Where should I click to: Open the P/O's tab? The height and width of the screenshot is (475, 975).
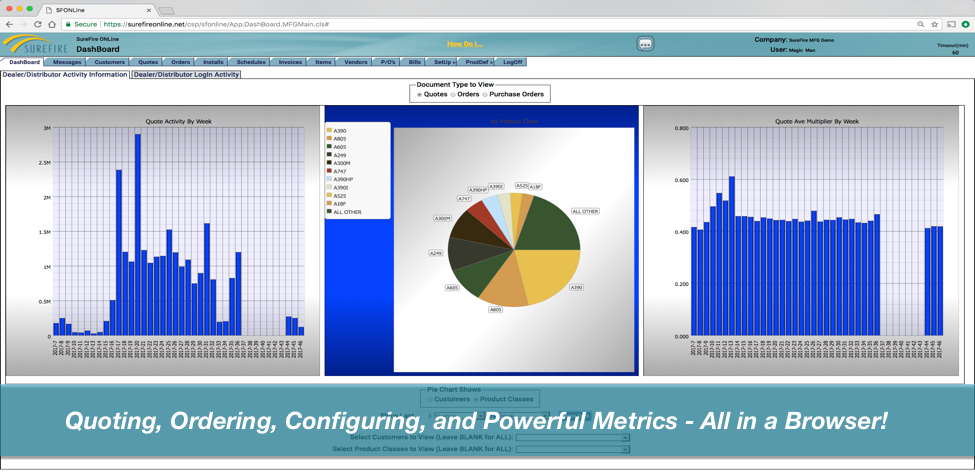pos(387,62)
